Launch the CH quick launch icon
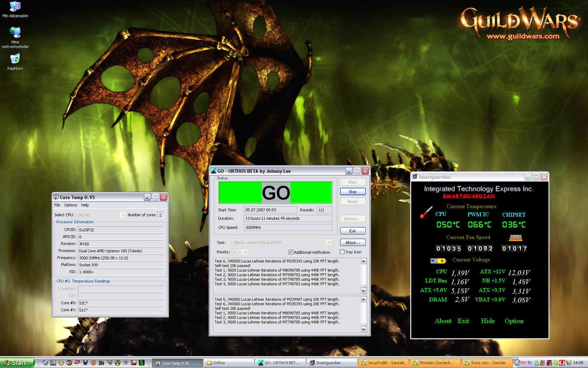 53,363
